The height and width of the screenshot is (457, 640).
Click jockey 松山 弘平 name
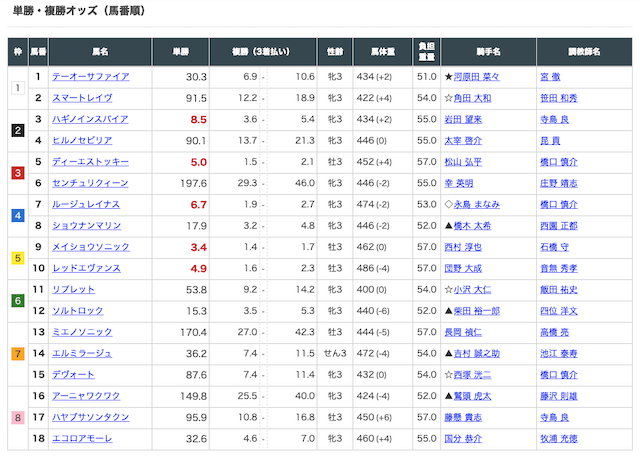[463, 162]
